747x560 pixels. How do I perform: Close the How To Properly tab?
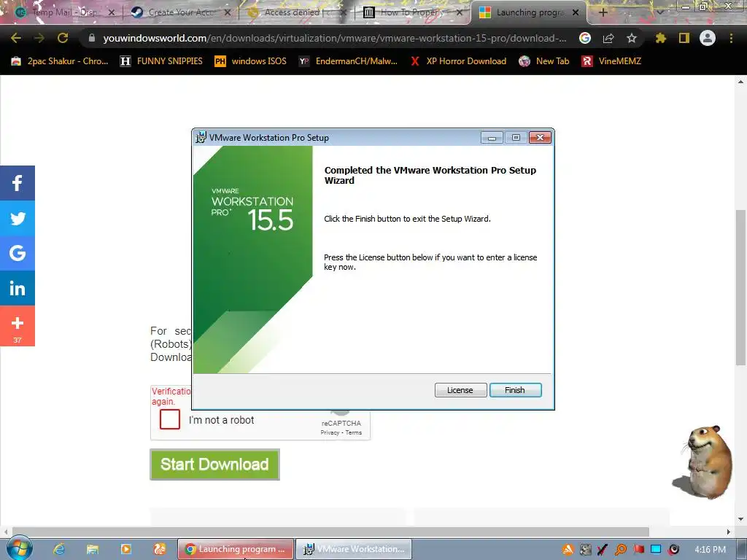point(460,12)
